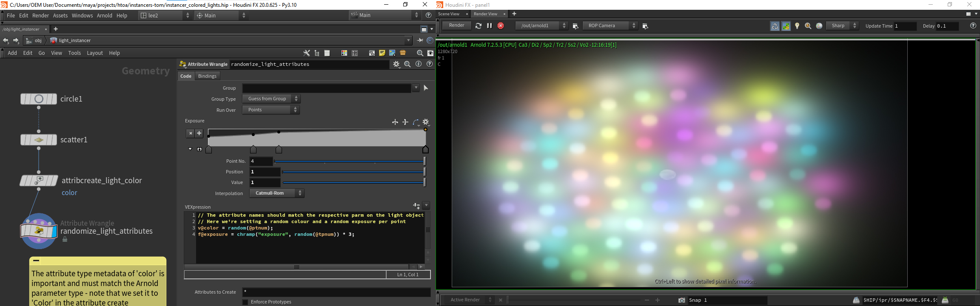
Task: Open the Run Over Points dropdown
Action: coord(271,110)
